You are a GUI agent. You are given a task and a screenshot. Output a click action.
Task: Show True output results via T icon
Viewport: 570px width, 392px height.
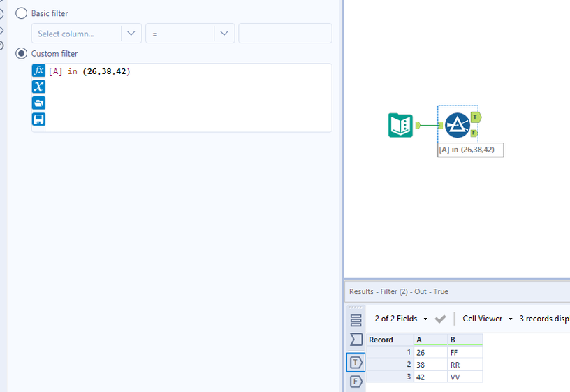pos(356,362)
